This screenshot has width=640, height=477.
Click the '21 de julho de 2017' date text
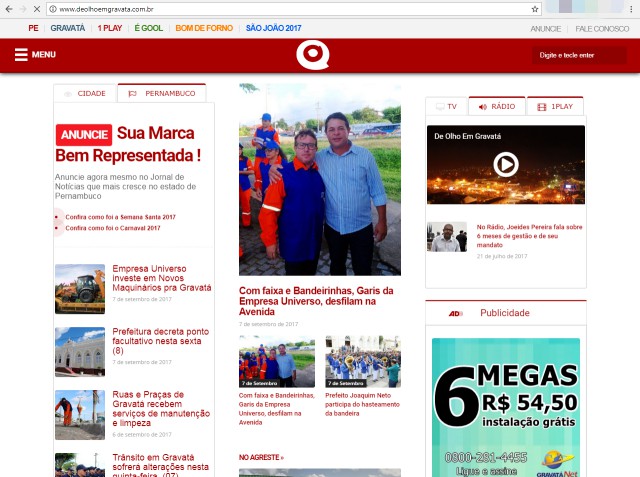502,256
